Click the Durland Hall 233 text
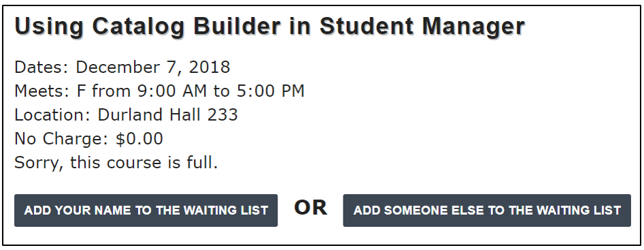The height and width of the screenshot is (250, 644). (x=167, y=114)
